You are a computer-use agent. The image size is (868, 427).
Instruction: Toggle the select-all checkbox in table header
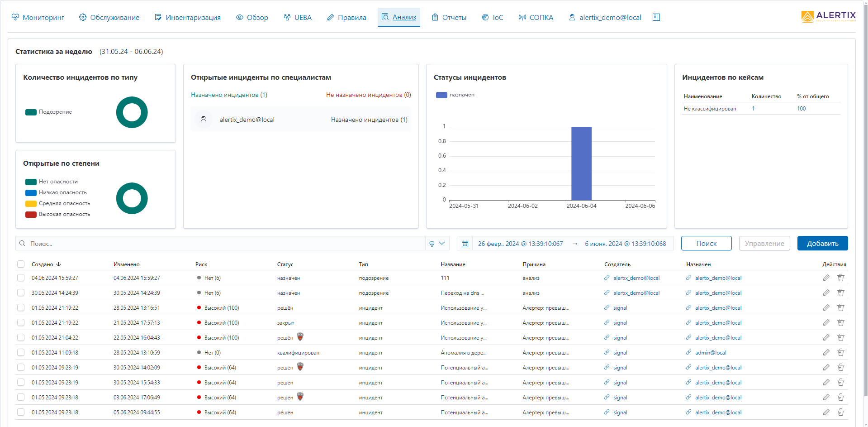point(21,264)
